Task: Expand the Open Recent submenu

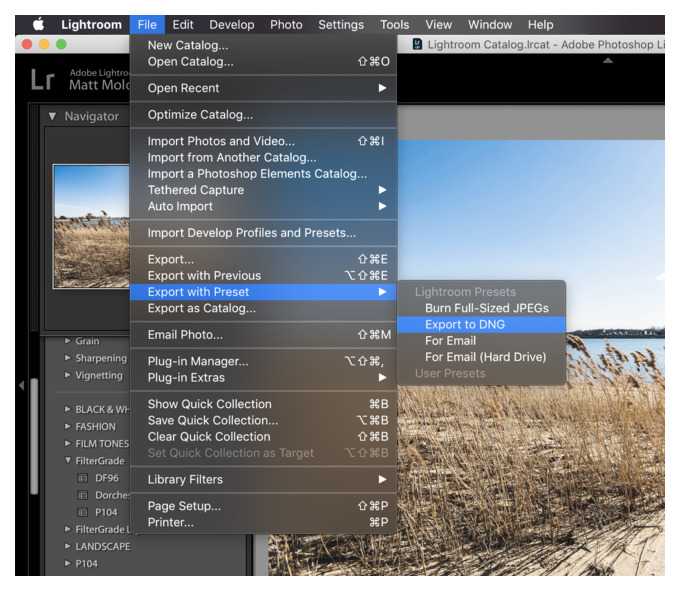Action: 263,88
